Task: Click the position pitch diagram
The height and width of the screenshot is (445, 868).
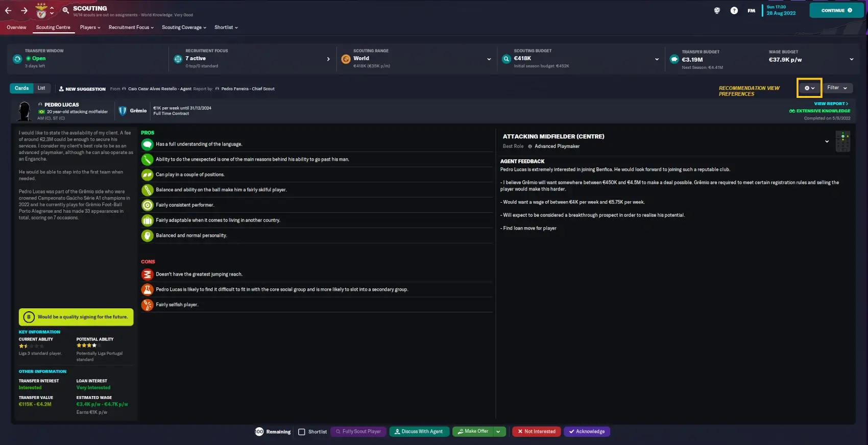Action: 842,141
